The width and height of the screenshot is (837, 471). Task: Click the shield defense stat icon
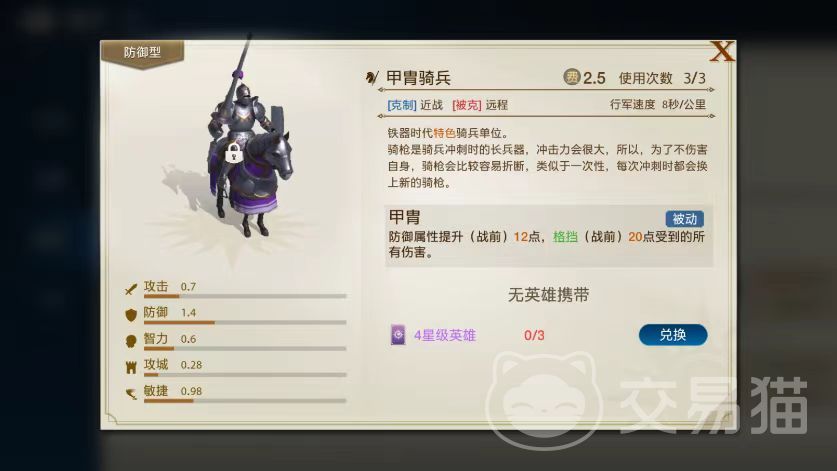(x=131, y=315)
